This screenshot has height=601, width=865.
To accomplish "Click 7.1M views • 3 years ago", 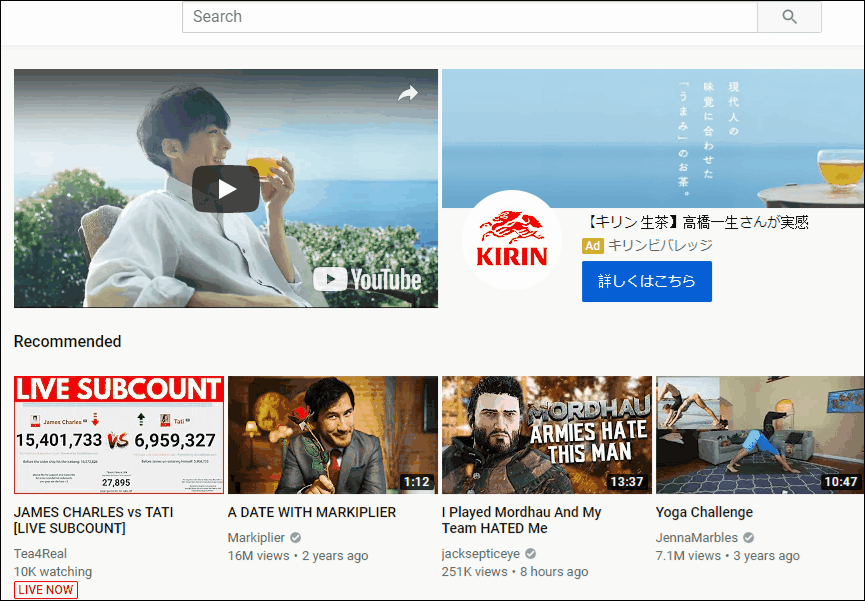I will (728, 556).
